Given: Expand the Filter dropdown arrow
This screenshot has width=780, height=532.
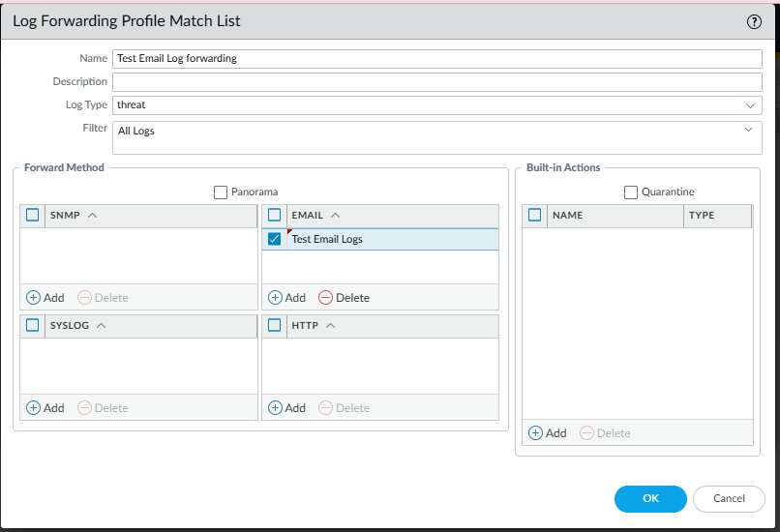Looking at the screenshot, I should [x=749, y=130].
